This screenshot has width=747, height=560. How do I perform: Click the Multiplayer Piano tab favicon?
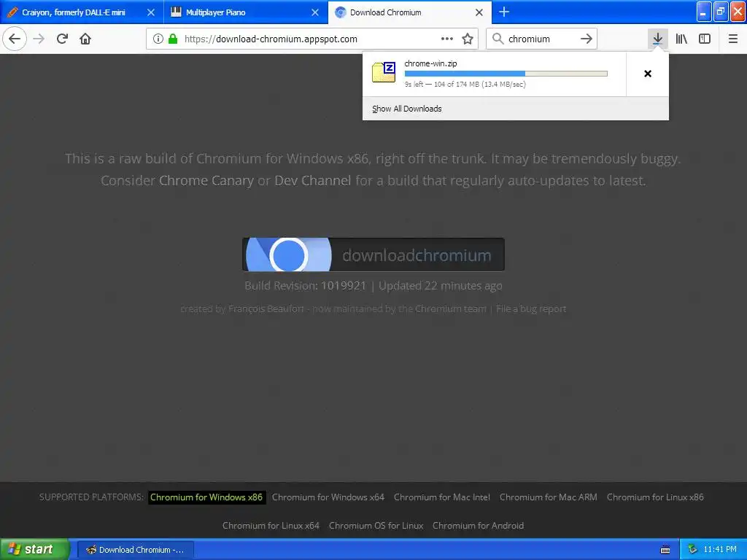pos(176,12)
